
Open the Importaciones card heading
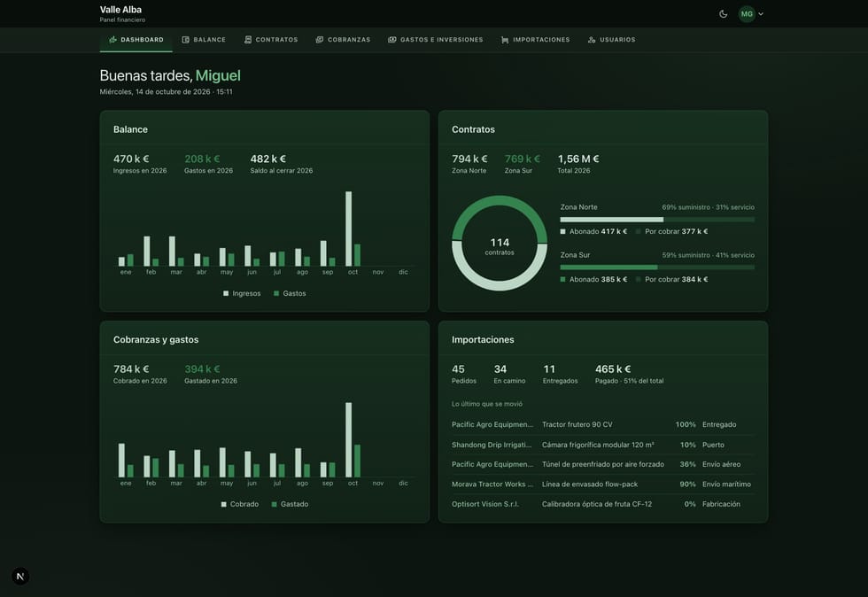tap(483, 340)
